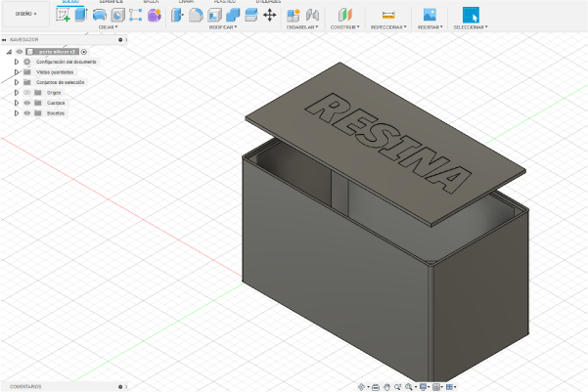This screenshot has height=392, width=588.
Task: Activate the Seleccionar arrow tool
Action: (x=471, y=15)
